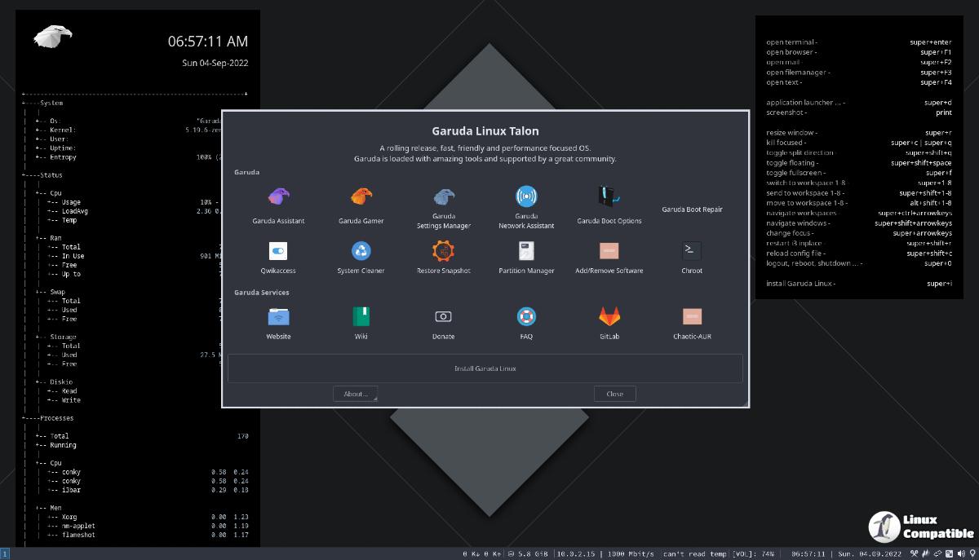
Task: Select workspace 1 in the status bar
Action: coord(7,553)
